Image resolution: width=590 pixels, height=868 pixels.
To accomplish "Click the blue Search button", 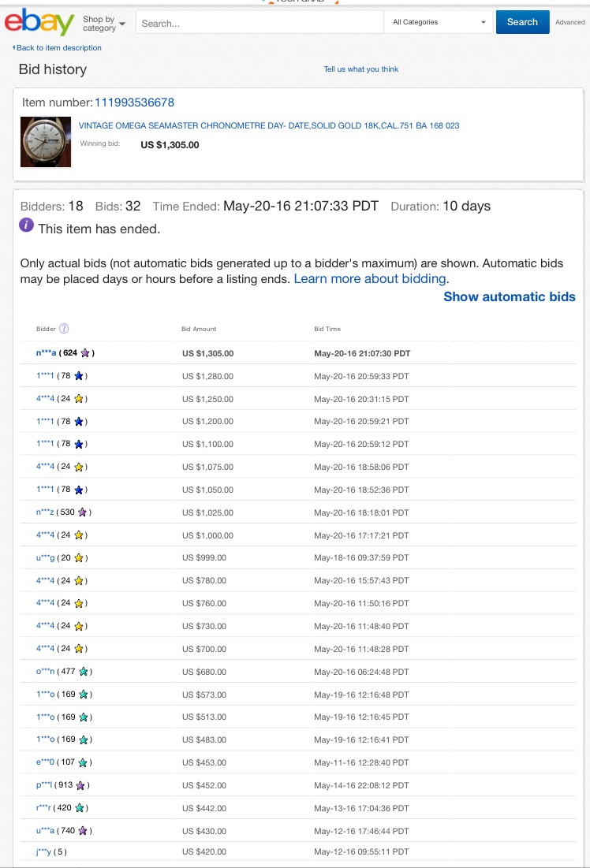I will pos(521,22).
